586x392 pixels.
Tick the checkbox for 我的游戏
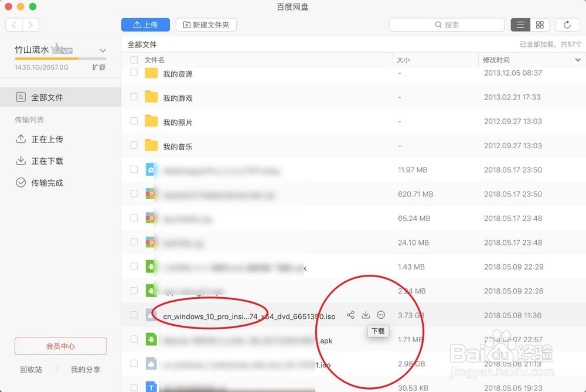coord(134,97)
